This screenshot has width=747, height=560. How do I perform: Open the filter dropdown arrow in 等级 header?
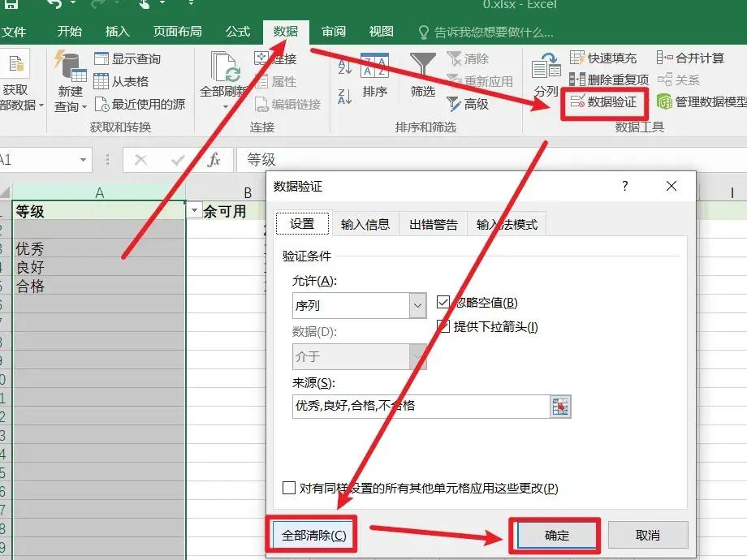coord(194,210)
